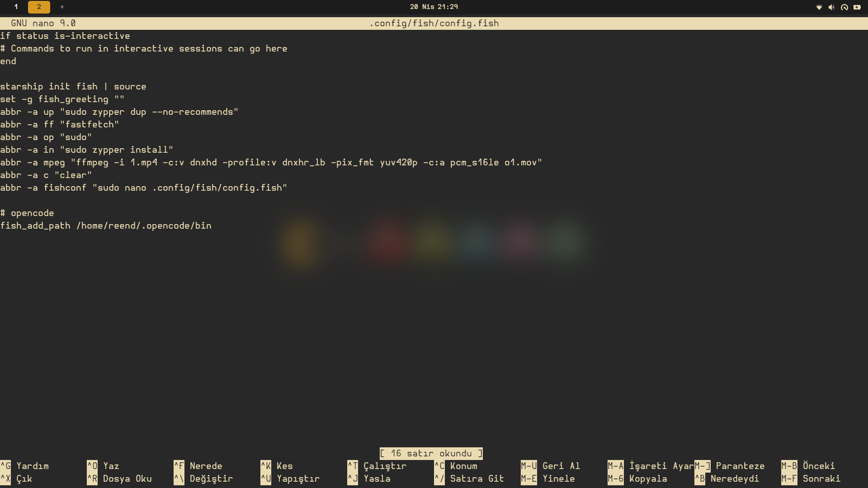This screenshot has width=868, height=488.
Task: Click the ^B Neredeydi shortcut
Action: pyautogui.click(x=727, y=479)
